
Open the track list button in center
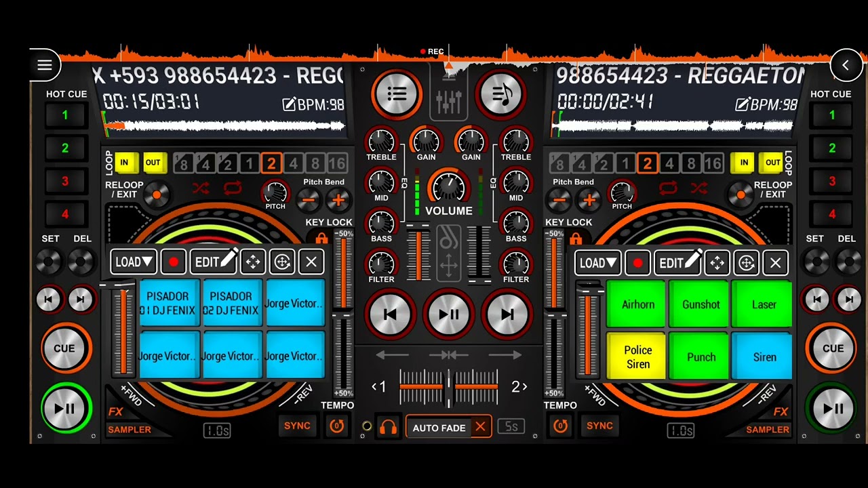[x=397, y=94]
